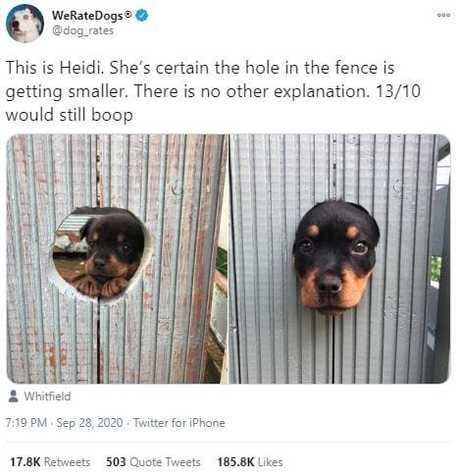Open the @dog_rates handle link

82,30
